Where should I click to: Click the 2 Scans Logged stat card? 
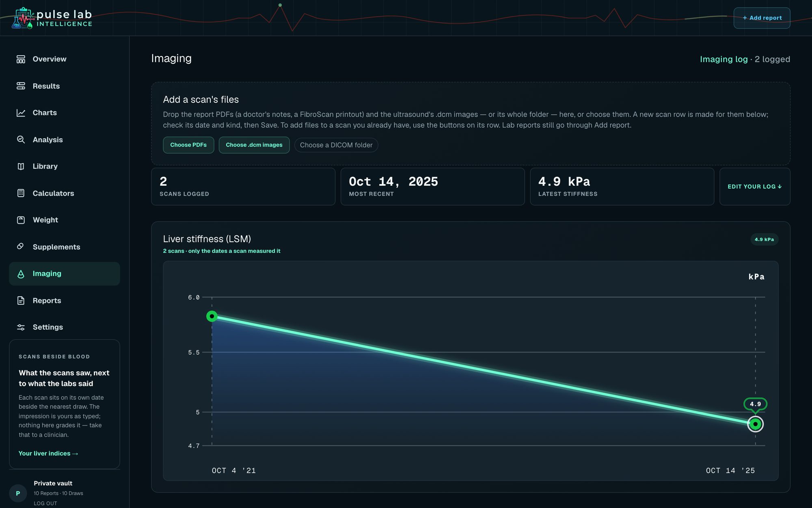(243, 187)
